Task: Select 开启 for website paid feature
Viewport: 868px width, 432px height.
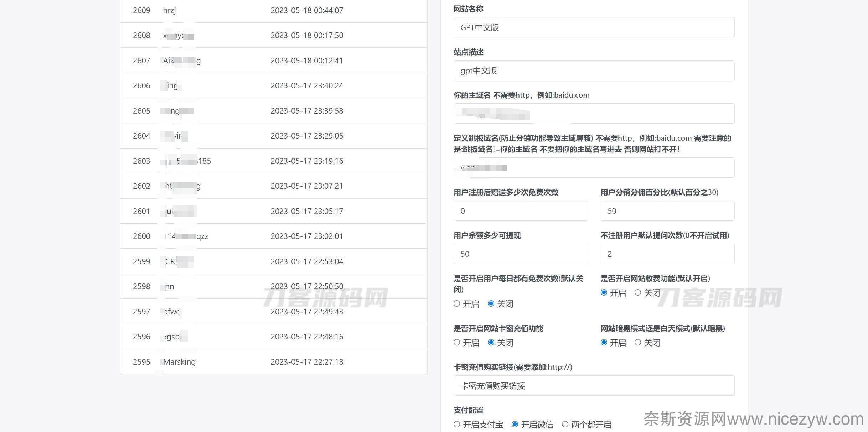Action: pyautogui.click(x=604, y=293)
